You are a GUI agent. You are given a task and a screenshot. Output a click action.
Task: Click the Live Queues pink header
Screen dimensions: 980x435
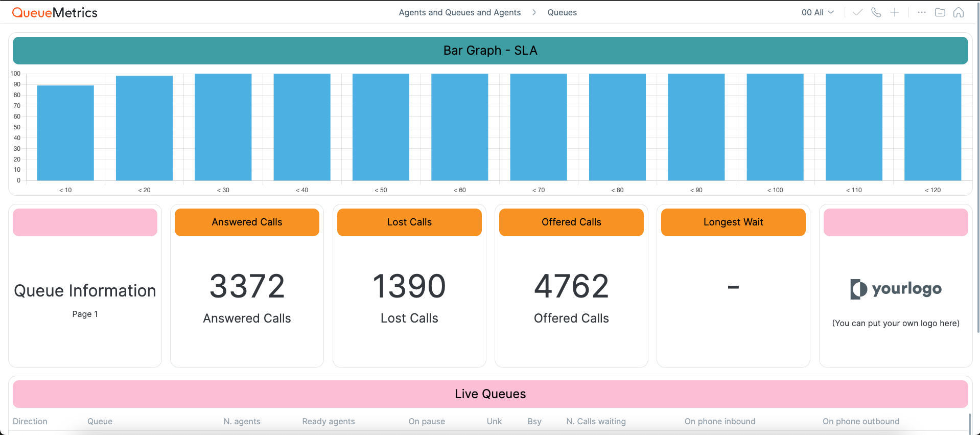pos(491,394)
